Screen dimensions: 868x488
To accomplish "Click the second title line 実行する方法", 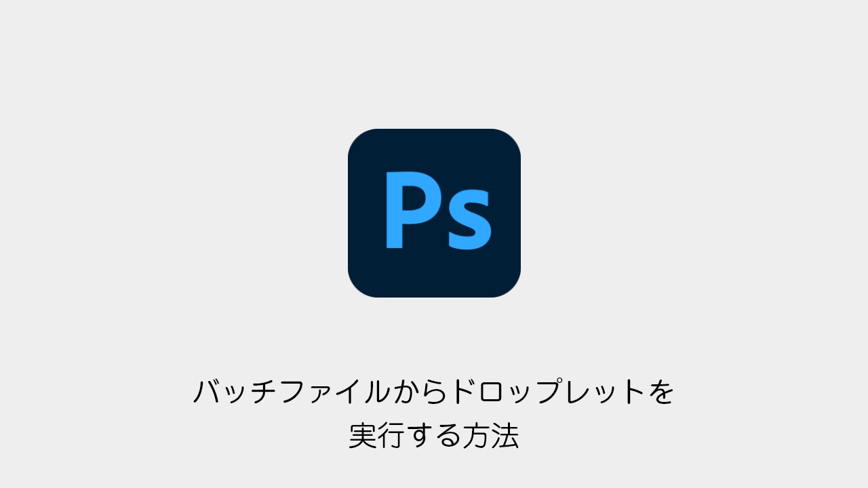I will tap(434, 436).
